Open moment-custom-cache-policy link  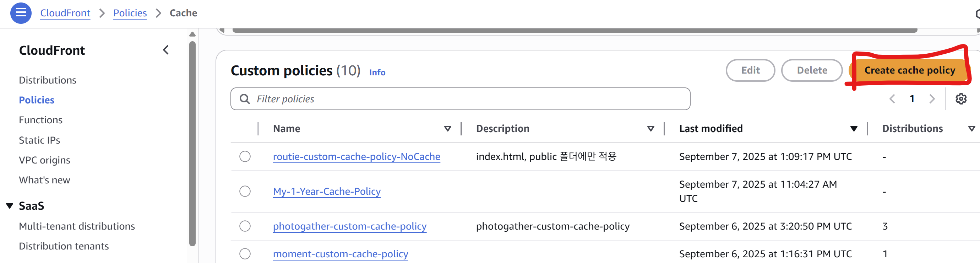[341, 254]
